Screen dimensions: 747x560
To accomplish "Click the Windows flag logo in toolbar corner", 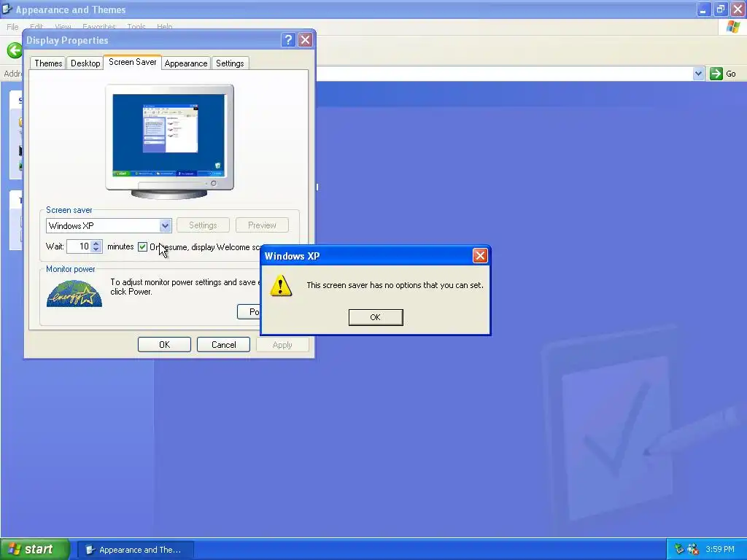I will [x=733, y=27].
